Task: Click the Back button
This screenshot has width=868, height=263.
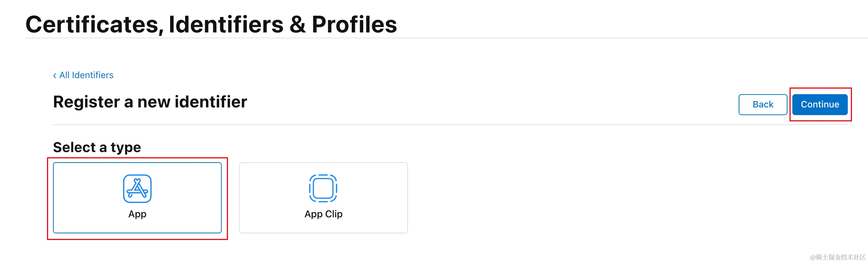Action: point(763,104)
